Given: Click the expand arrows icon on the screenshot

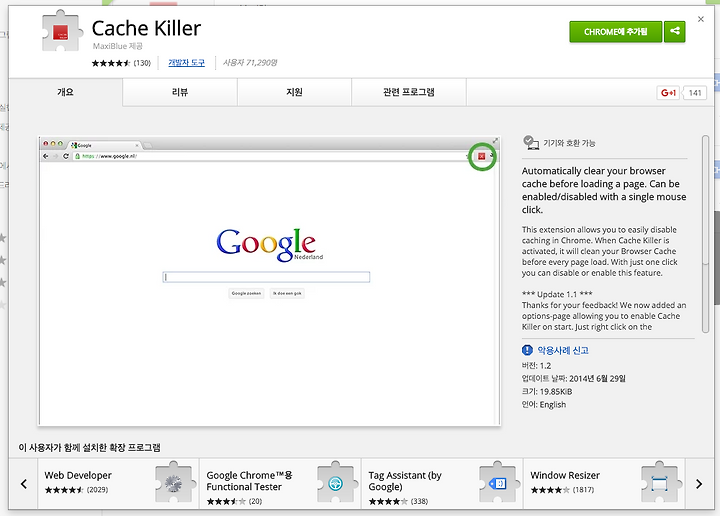Looking at the screenshot, I should pos(495,140).
